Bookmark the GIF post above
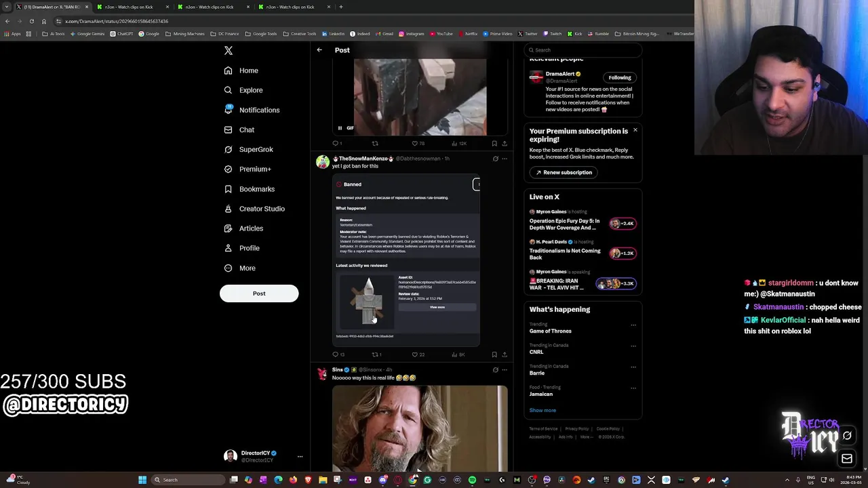 click(494, 144)
